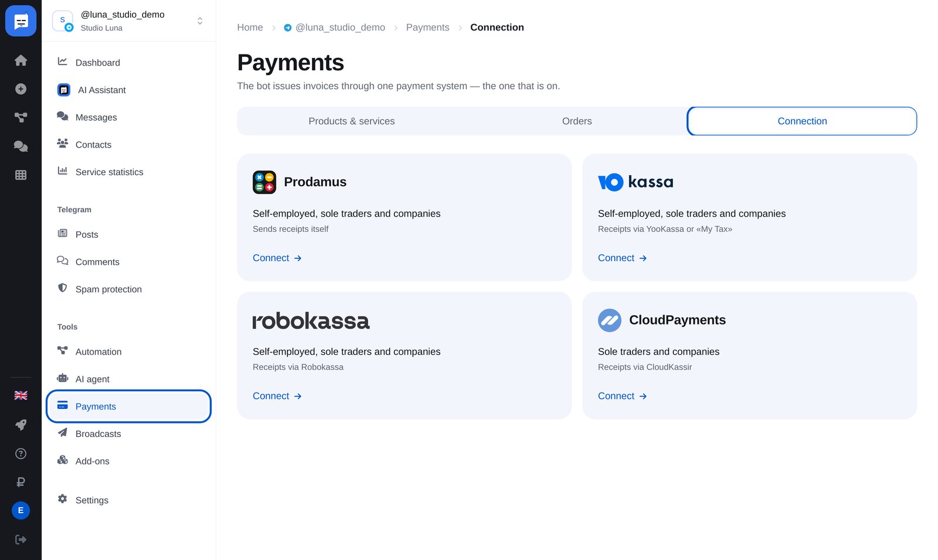Click the app logo in the dark rail
Image resolution: width=938 pixels, height=560 pixels.
(21, 21)
